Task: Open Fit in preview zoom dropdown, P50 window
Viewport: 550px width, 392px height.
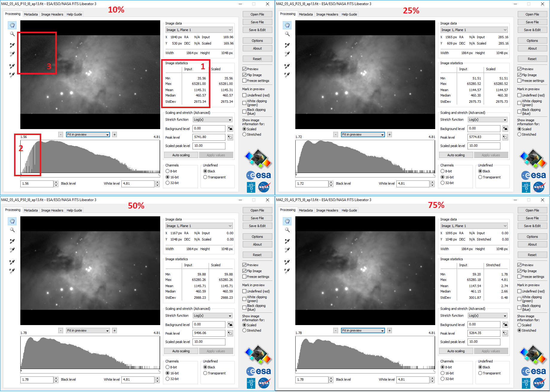Action: (x=88, y=331)
